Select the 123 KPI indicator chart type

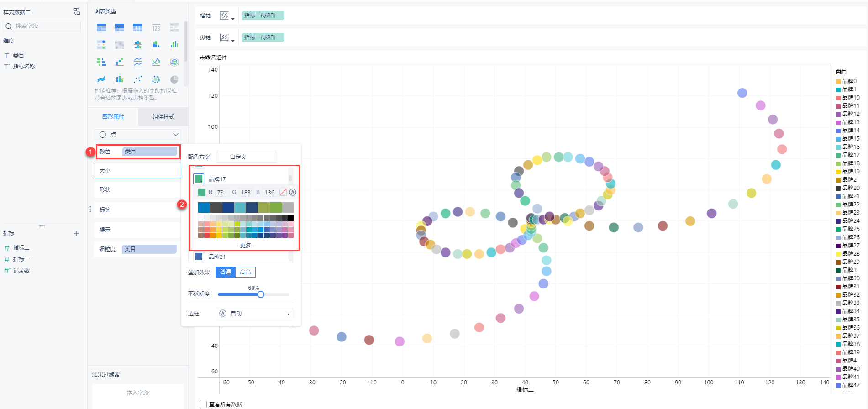click(156, 28)
